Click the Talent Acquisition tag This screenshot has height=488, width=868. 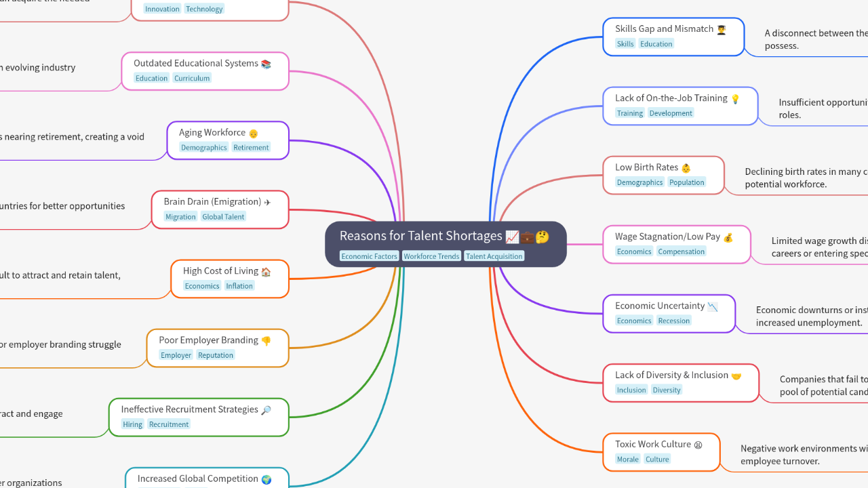(494, 256)
